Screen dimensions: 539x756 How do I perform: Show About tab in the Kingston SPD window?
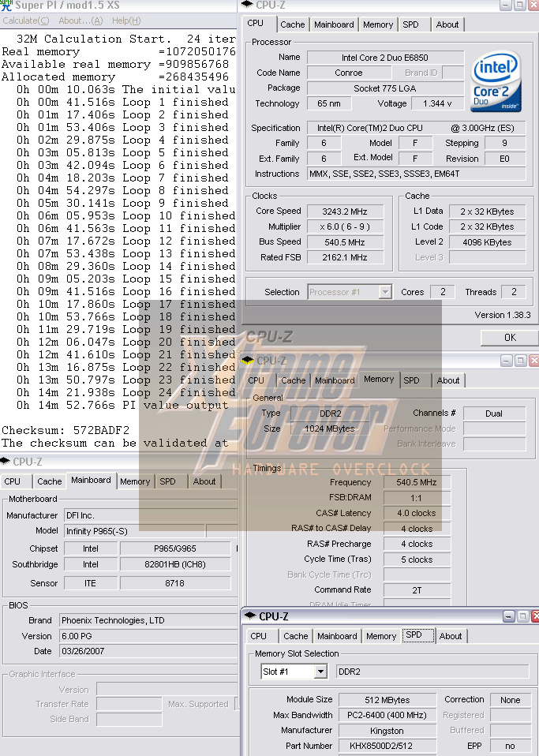pyautogui.click(x=451, y=636)
